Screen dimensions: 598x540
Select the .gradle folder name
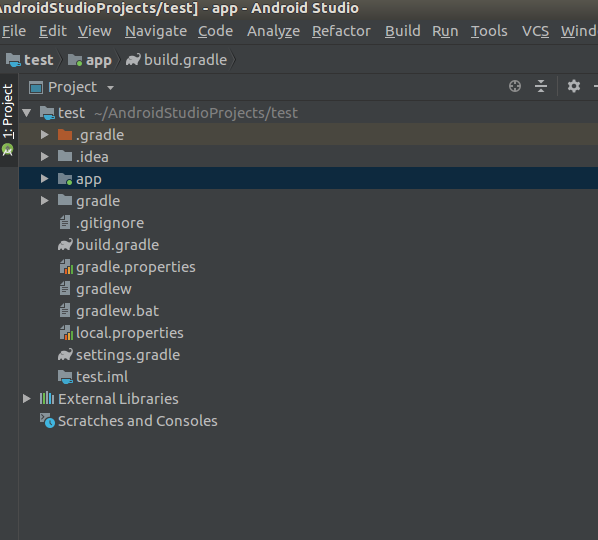100,135
